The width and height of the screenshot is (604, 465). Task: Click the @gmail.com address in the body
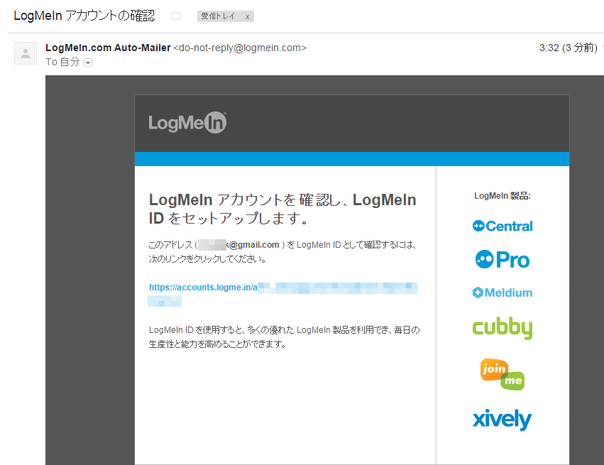click(239, 245)
